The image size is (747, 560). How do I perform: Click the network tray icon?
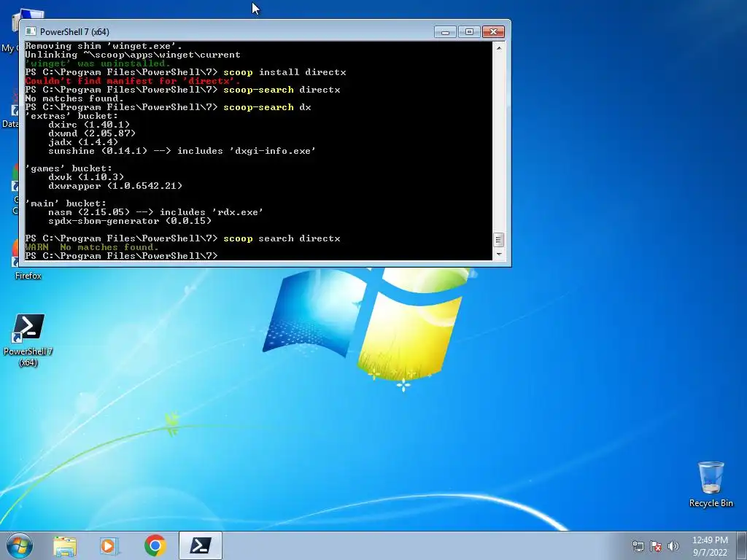pyautogui.click(x=638, y=546)
